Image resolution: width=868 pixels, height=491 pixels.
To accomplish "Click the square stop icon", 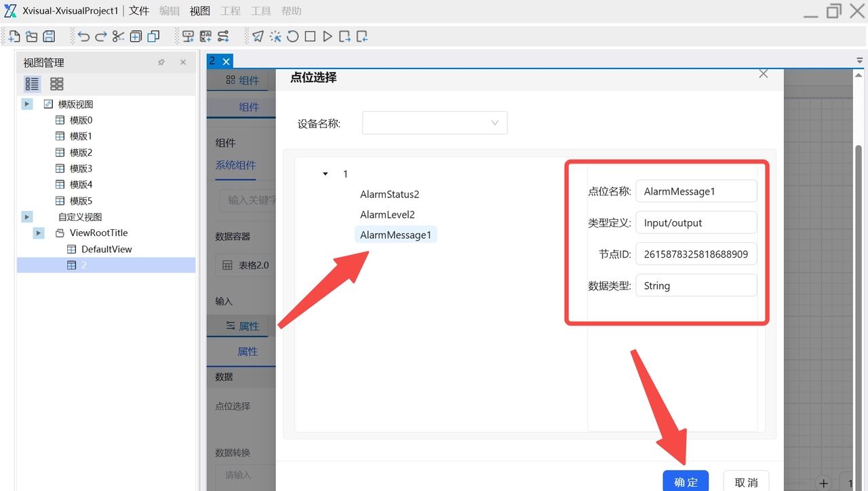I will coord(310,37).
